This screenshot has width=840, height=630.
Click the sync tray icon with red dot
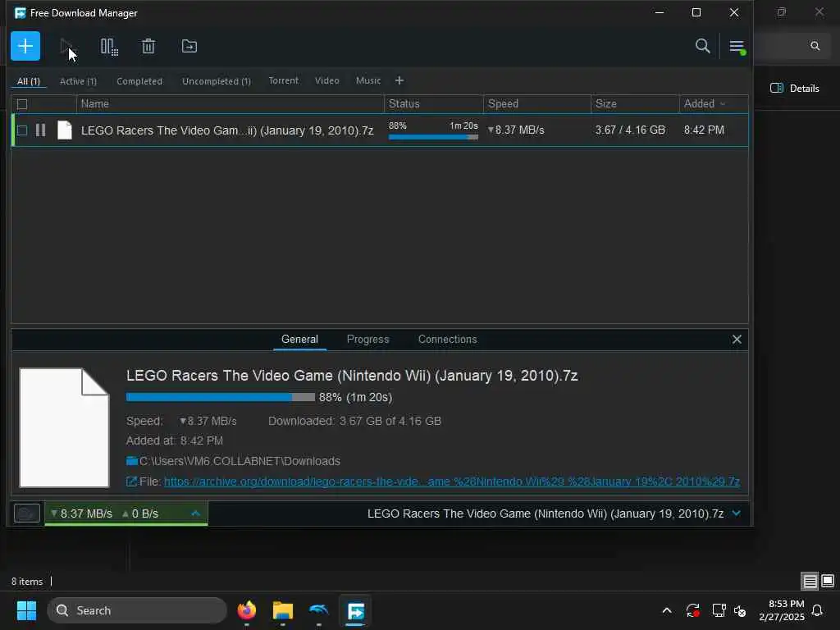pos(692,610)
